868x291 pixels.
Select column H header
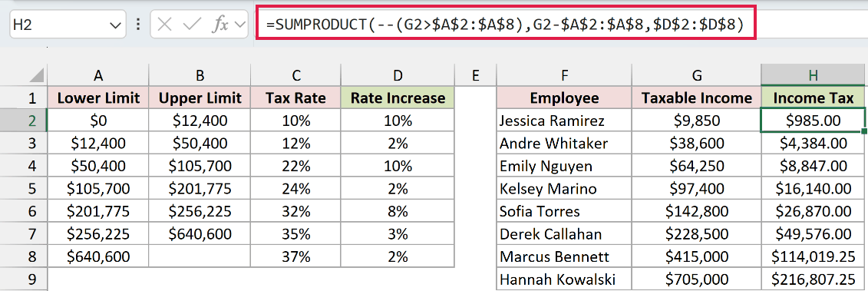[813, 75]
